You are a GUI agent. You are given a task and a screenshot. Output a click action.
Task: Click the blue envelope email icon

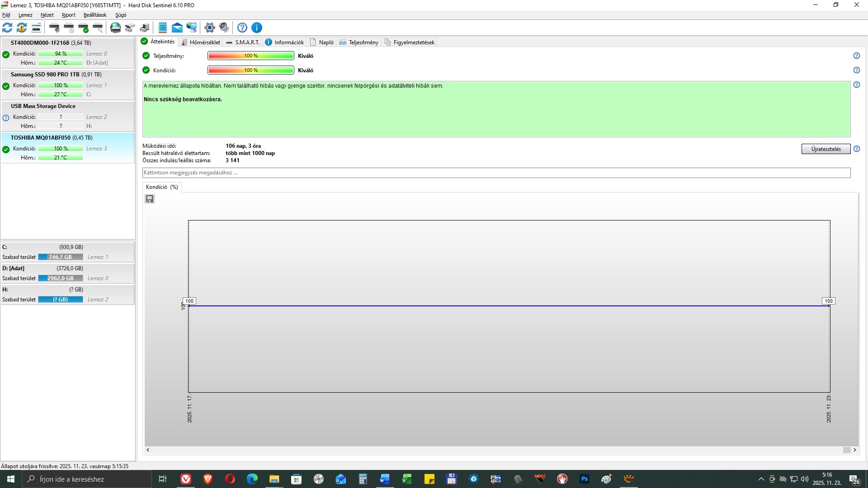pyautogui.click(x=177, y=28)
